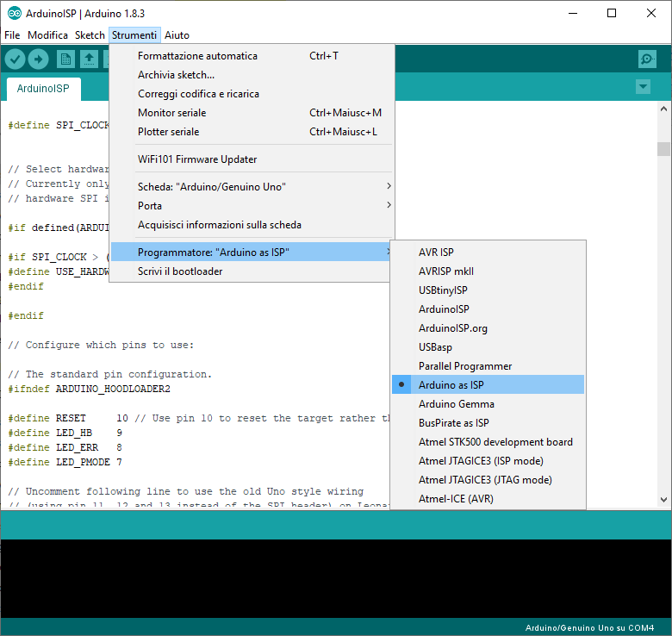Pick Parallel Programmer option
672x636 pixels.
coord(488,366)
